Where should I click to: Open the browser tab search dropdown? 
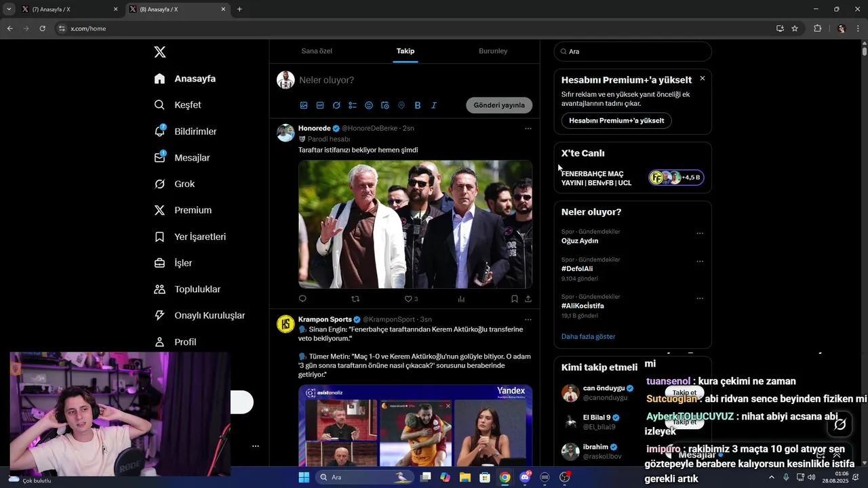click(9, 9)
